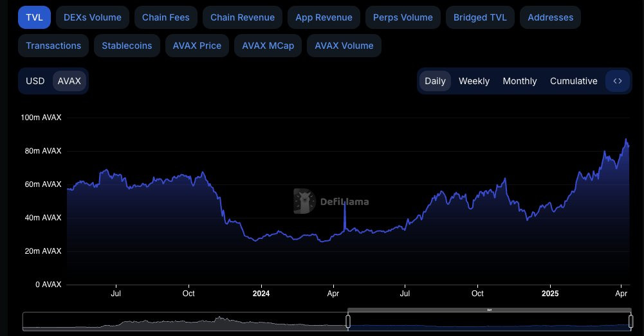Click the right handle of range slider
Screen dimensions: 644x336
(x=631, y=321)
